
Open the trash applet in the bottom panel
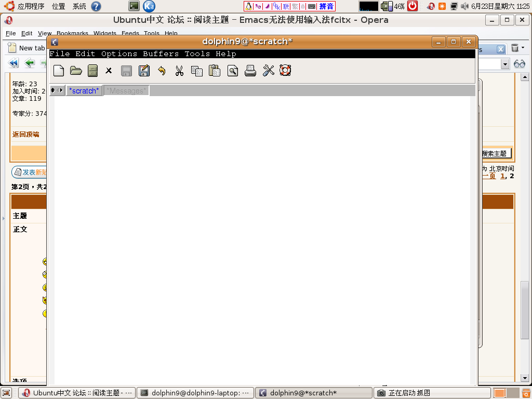point(525,393)
